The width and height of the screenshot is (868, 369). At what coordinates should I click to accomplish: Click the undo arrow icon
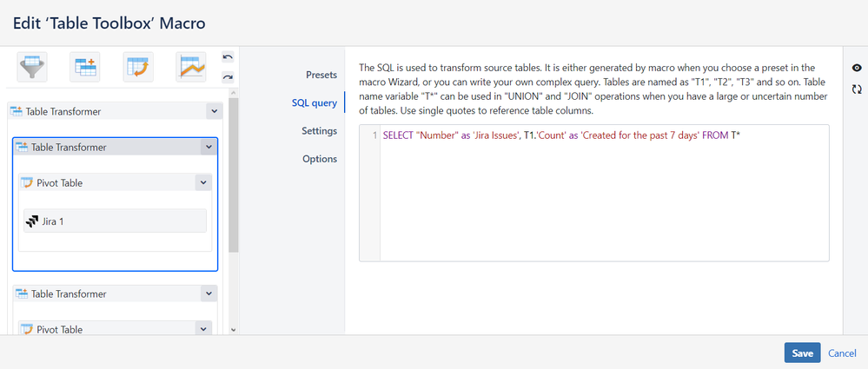click(228, 57)
